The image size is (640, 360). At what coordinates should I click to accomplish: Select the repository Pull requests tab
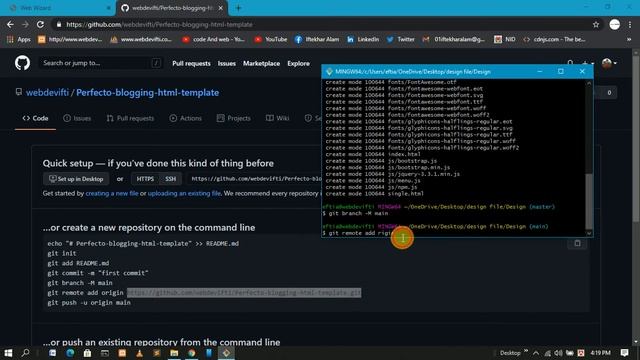click(x=130, y=118)
